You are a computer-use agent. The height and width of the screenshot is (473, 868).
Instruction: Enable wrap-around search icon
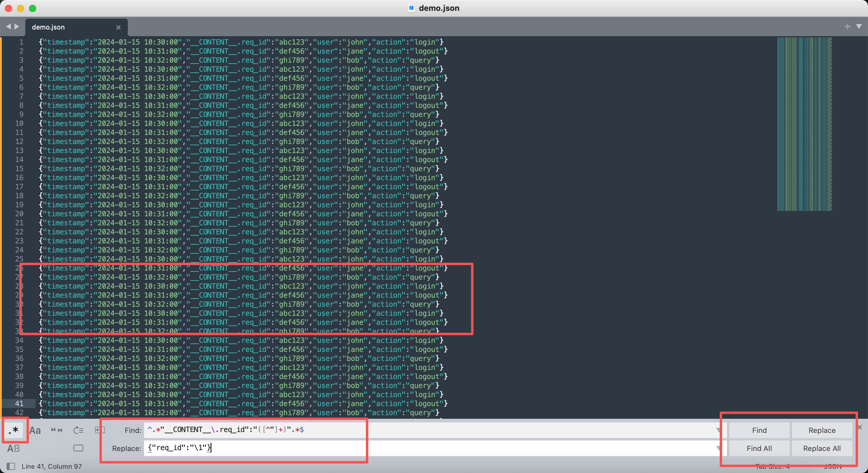78,430
